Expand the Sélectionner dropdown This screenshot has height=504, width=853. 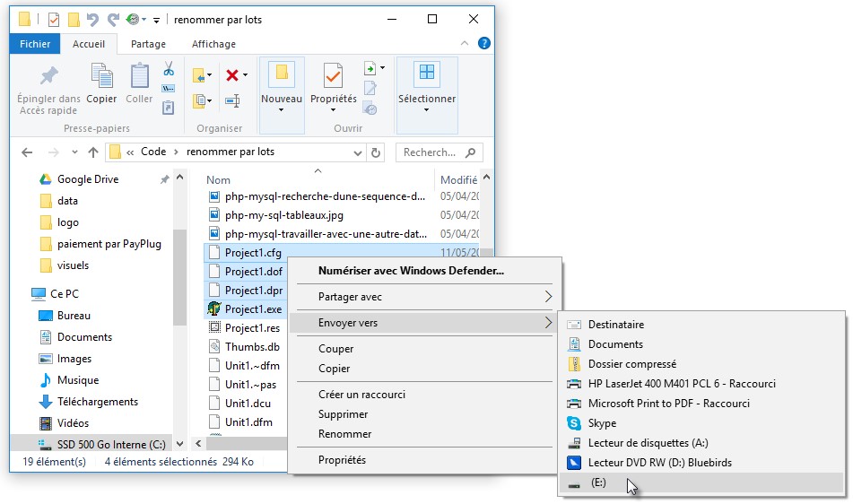426,109
